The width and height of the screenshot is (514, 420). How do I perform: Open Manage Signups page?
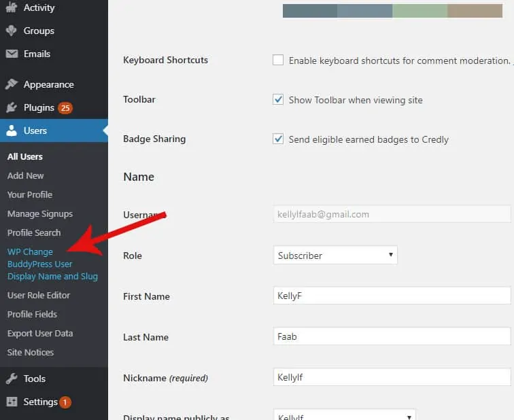point(40,214)
